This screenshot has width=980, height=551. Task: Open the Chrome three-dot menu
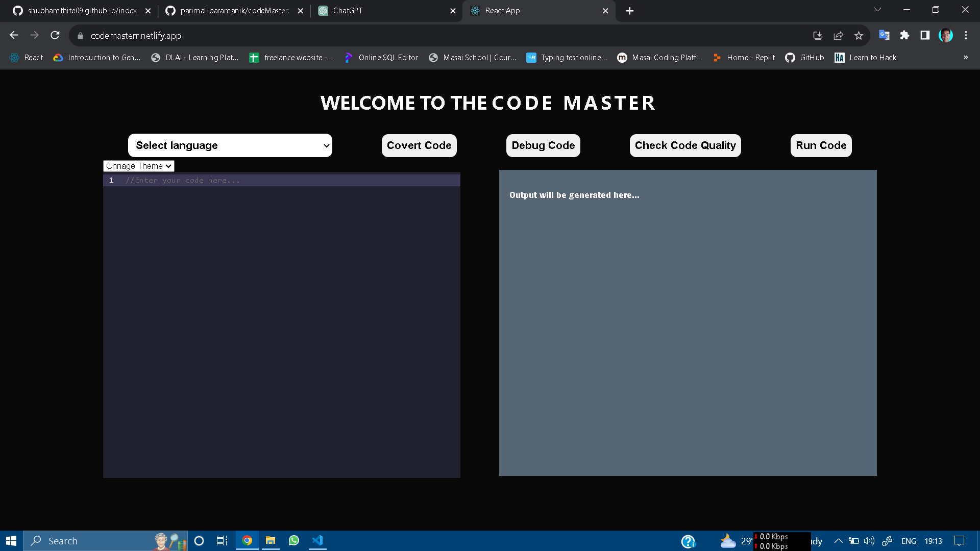pyautogui.click(x=966, y=35)
